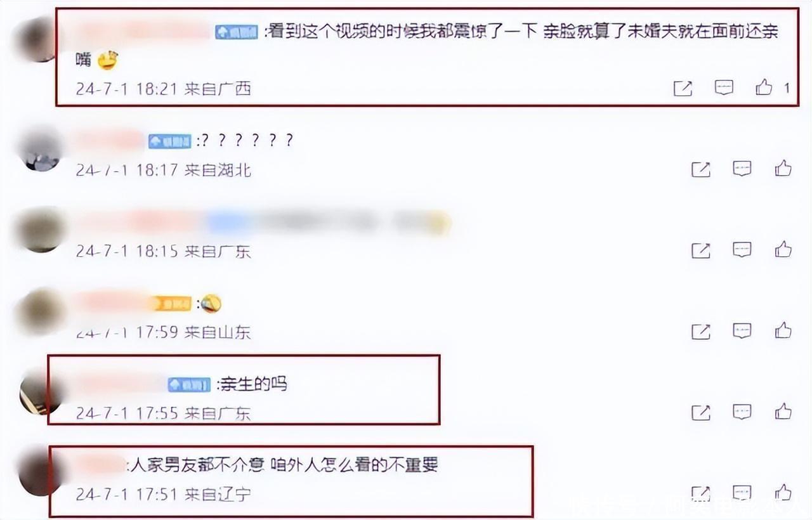Like the 亲生的吗 comment
The height and width of the screenshot is (520, 812).
(783, 412)
